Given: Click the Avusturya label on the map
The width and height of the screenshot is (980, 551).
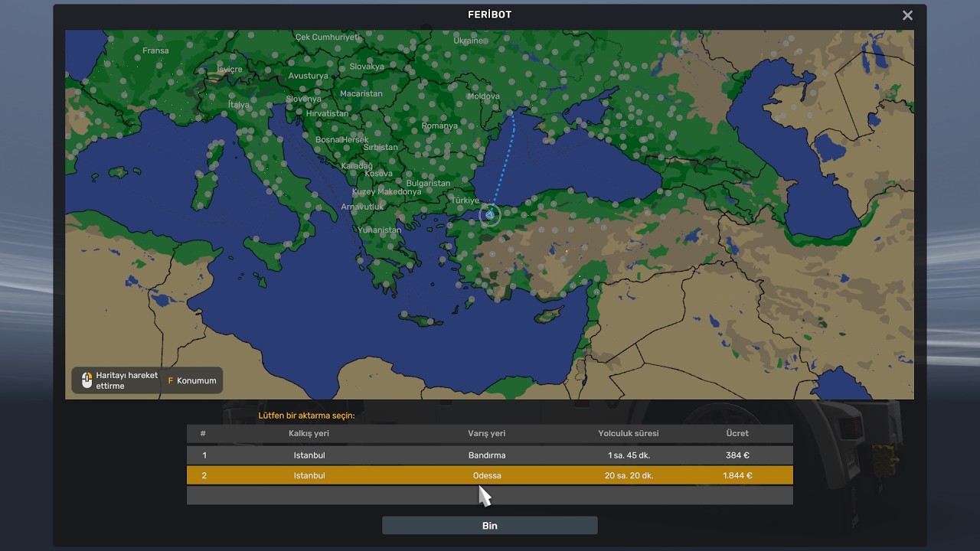Looking at the screenshot, I should [x=308, y=76].
